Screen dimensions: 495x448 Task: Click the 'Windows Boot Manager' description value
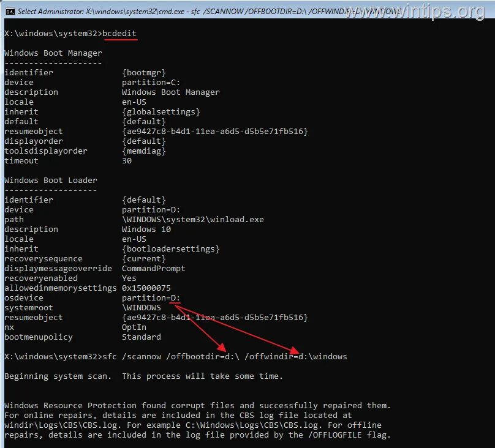pos(170,92)
